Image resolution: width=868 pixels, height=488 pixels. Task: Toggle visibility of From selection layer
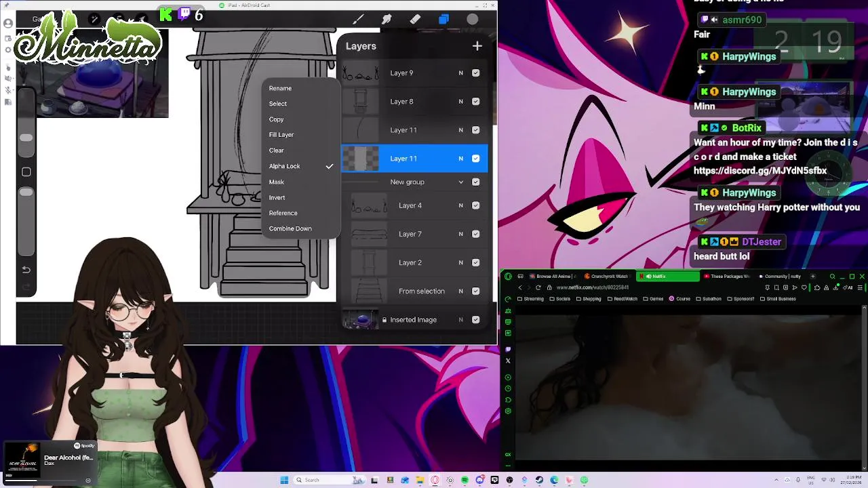point(475,291)
